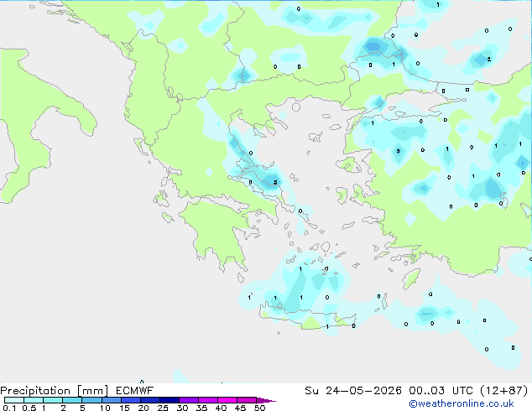Click the "50" legend label
Screen dimensions: 532x411
tap(259, 408)
